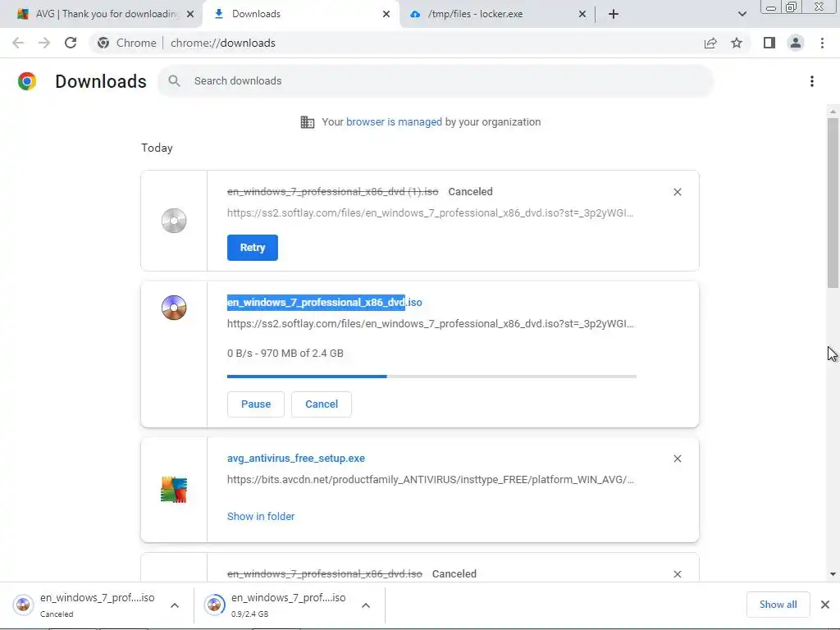This screenshot has width=840, height=630.
Task: Click the Search downloads field
Action: tap(443, 81)
